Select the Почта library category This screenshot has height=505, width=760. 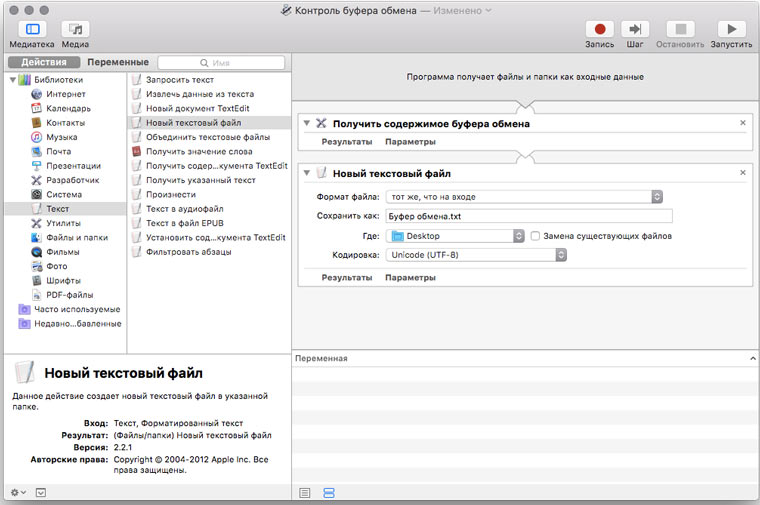point(59,151)
